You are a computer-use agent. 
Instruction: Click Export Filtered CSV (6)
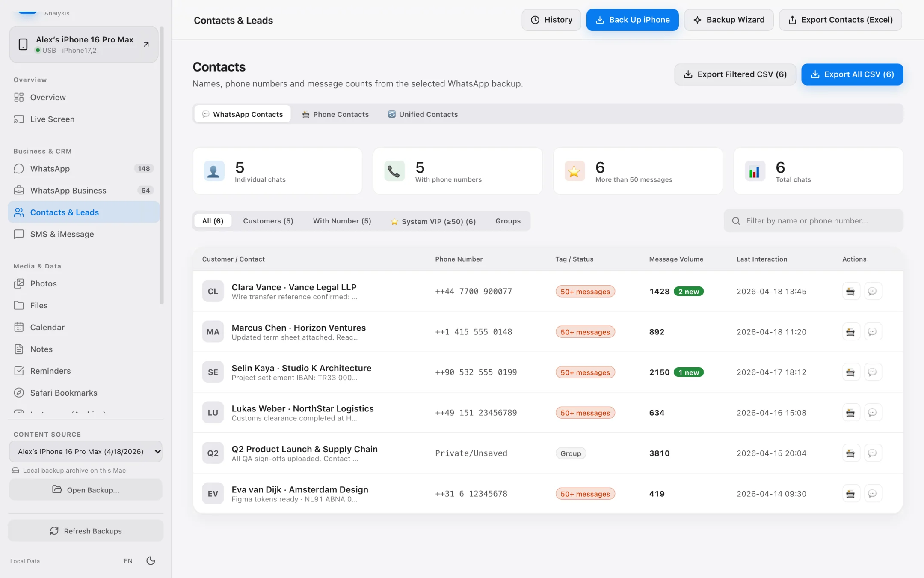point(735,74)
